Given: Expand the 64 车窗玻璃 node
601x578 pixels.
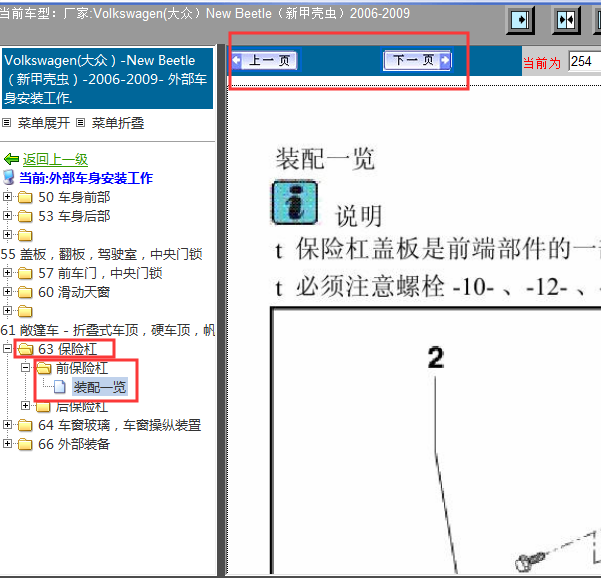Looking at the screenshot, I should click(x=7, y=424).
